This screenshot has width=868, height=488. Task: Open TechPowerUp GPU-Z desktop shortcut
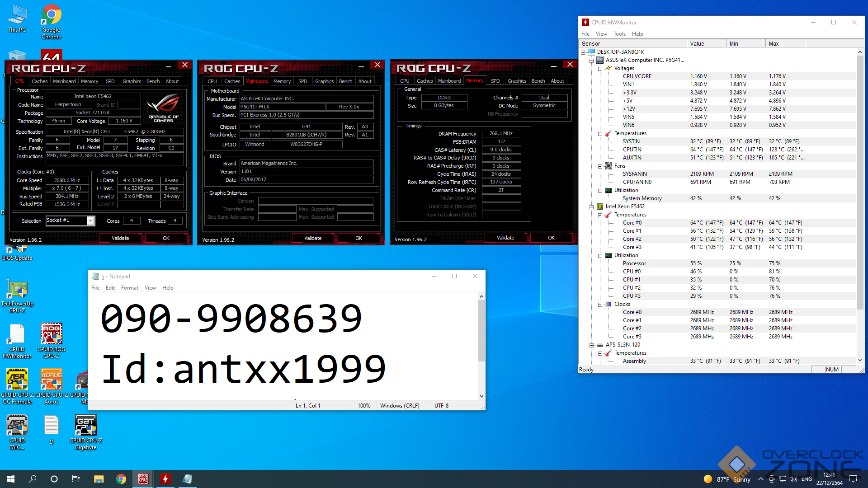click(17, 296)
